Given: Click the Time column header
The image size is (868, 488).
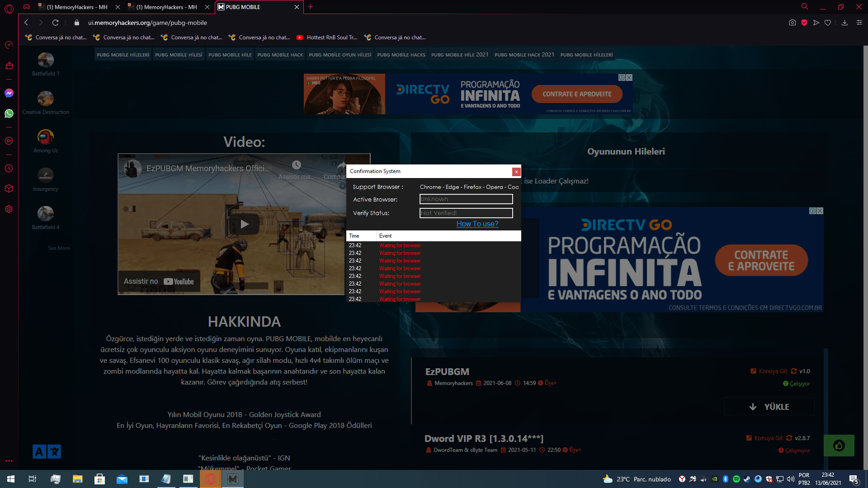Looking at the screenshot, I should click(x=361, y=236).
